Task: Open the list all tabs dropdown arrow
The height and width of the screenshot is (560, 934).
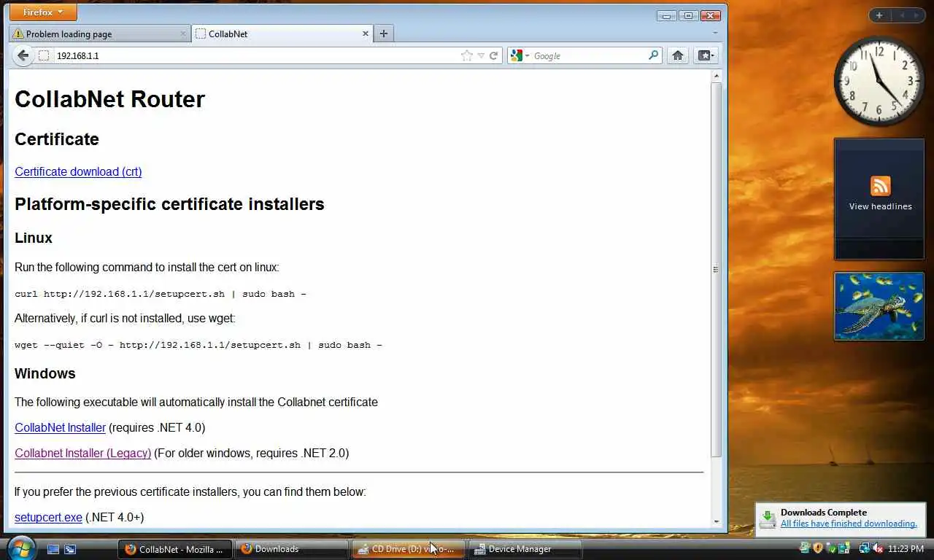Action: point(715,33)
